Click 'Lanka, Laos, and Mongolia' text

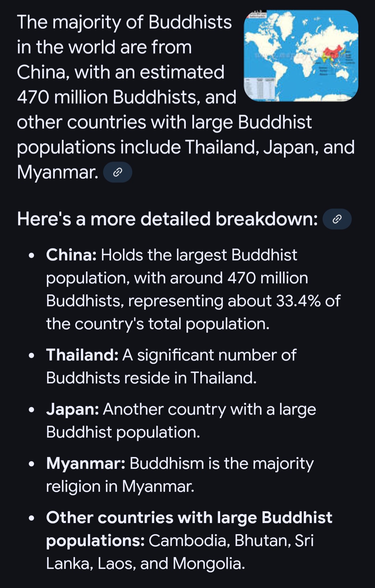click(x=145, y=563)
